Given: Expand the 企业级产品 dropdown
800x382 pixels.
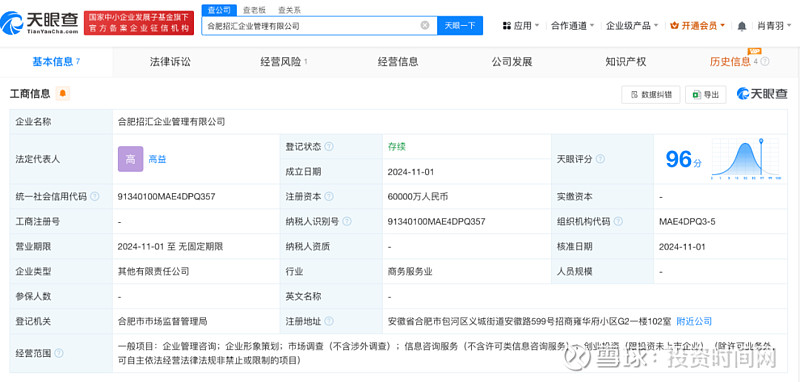Looking at the screenshot, I should click(632, 26).
